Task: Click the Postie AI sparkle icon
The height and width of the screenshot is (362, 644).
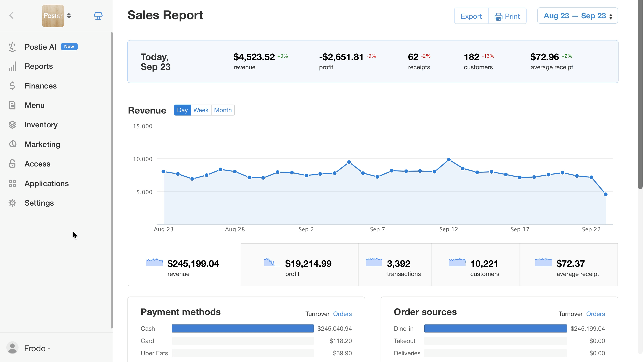Action: (x=12, y=47)
